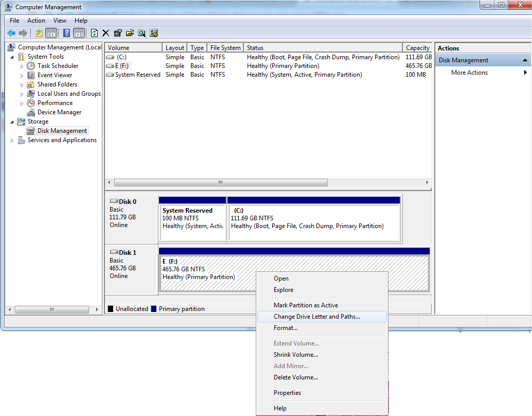Click the black X delete toolbar icon
532x416 pixels.
106,33
